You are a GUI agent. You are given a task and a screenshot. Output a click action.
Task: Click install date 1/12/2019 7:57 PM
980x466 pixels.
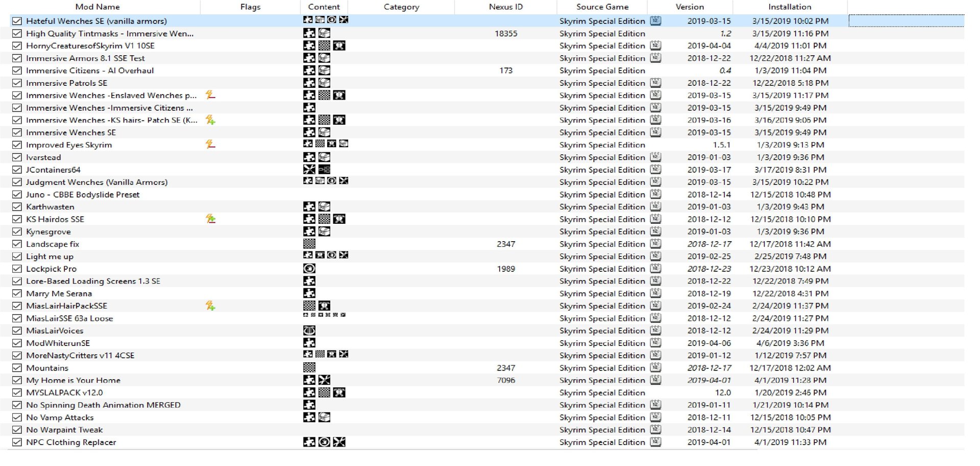pyautogui.click(x=790, y=356)
